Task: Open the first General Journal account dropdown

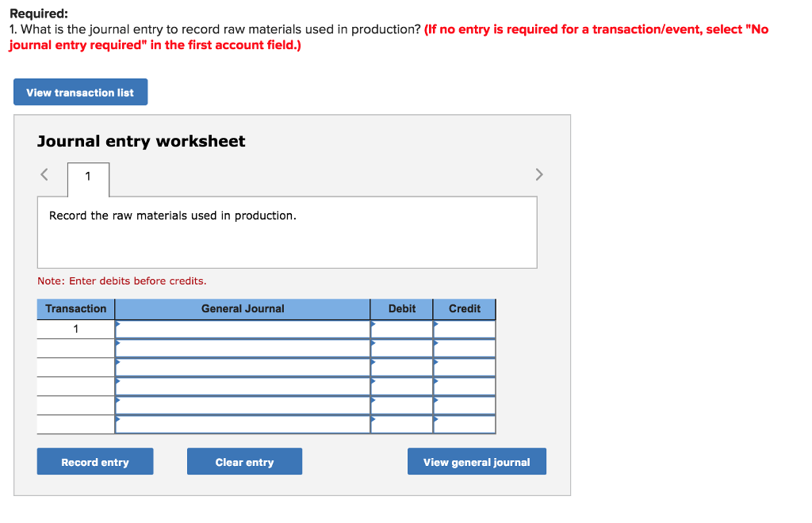Action: pyautogui.click(x=242, y=327)
